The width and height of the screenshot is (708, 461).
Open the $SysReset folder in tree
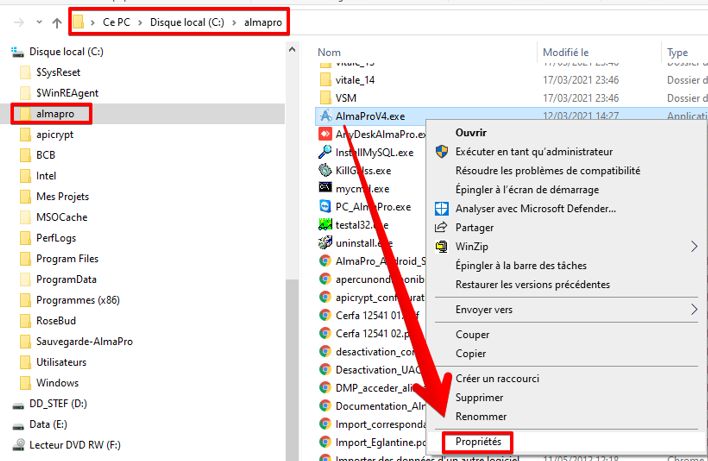click(x=58, y=72)
